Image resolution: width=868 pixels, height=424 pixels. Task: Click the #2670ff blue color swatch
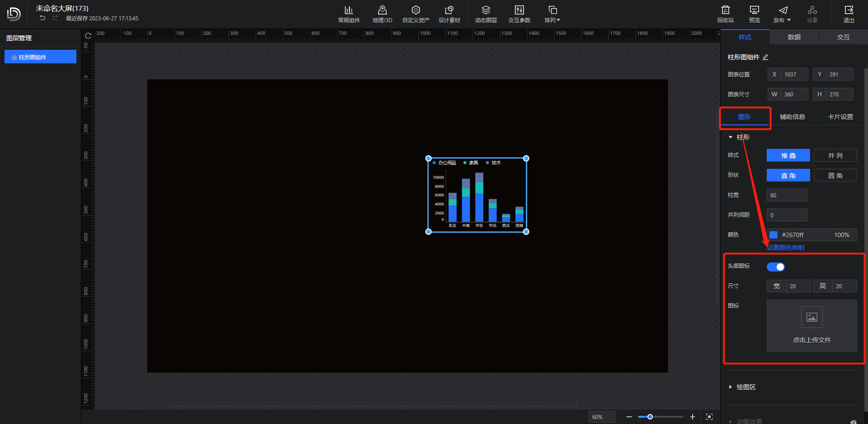click(774, 235)
